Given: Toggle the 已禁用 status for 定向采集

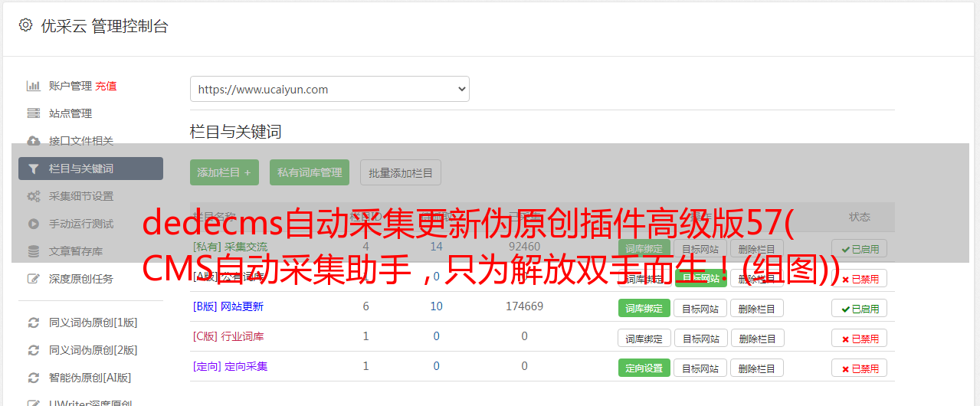Looking at the screenshot, I should (x=860, y=368).
